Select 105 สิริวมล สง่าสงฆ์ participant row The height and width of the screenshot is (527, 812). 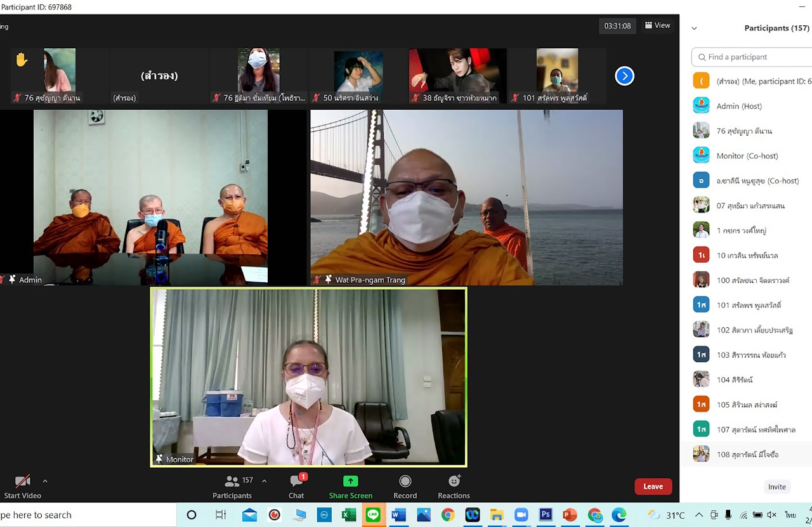point(749,404)
